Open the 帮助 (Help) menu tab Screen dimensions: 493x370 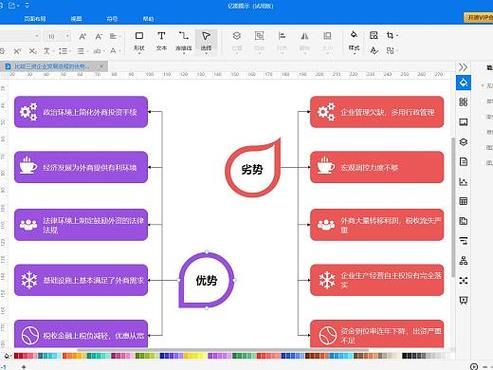(148, 19)
